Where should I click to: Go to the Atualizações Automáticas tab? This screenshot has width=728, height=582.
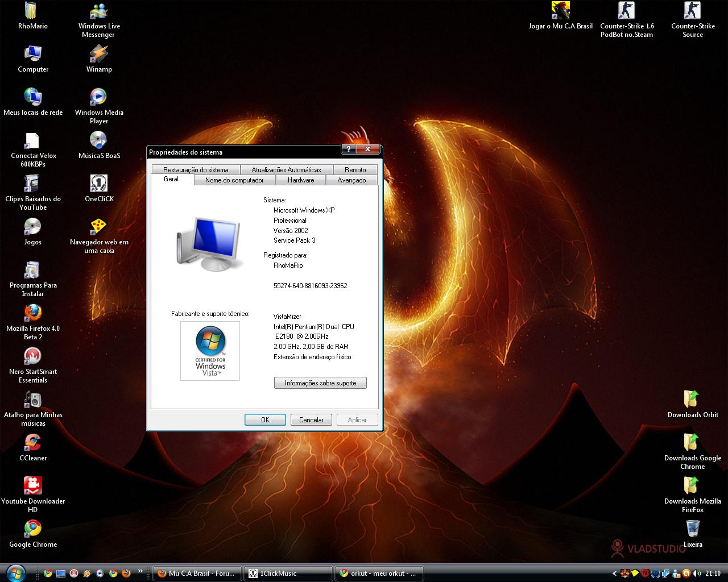point(286,170)
